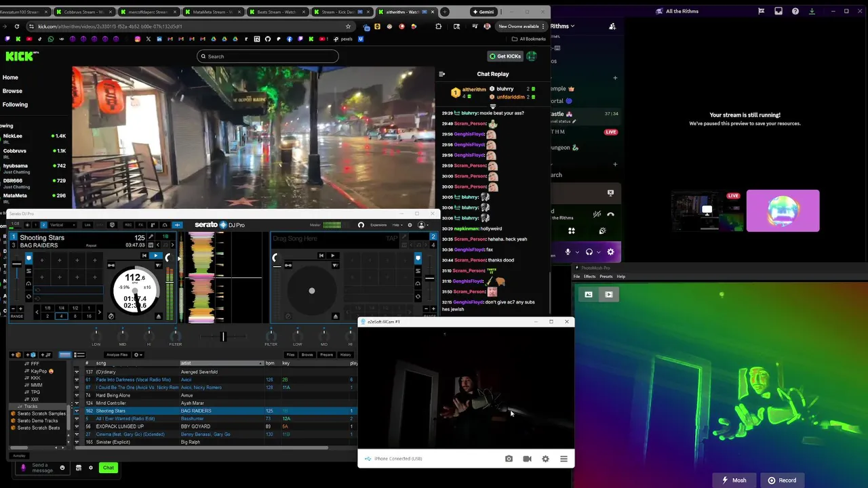Click Discord download update icon
Viewport: 868px width, 488px height.
[812, 11]
